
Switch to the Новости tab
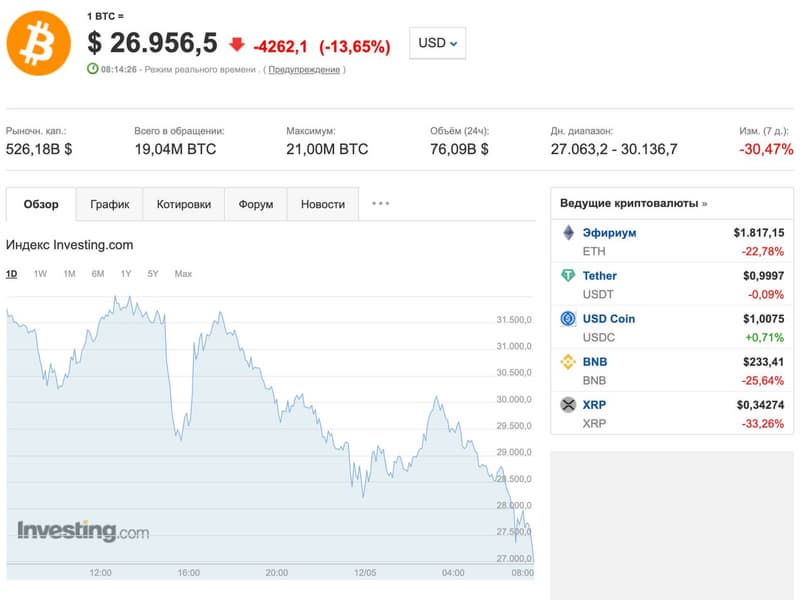[323, 204]
